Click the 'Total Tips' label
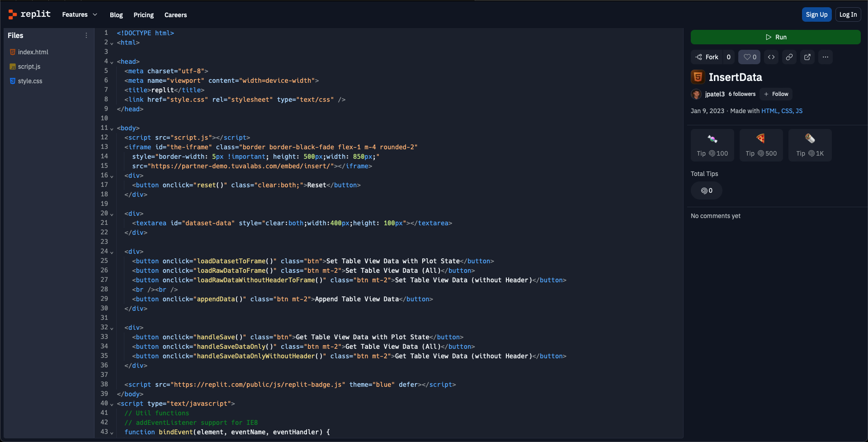 click(x=704, y=174)
